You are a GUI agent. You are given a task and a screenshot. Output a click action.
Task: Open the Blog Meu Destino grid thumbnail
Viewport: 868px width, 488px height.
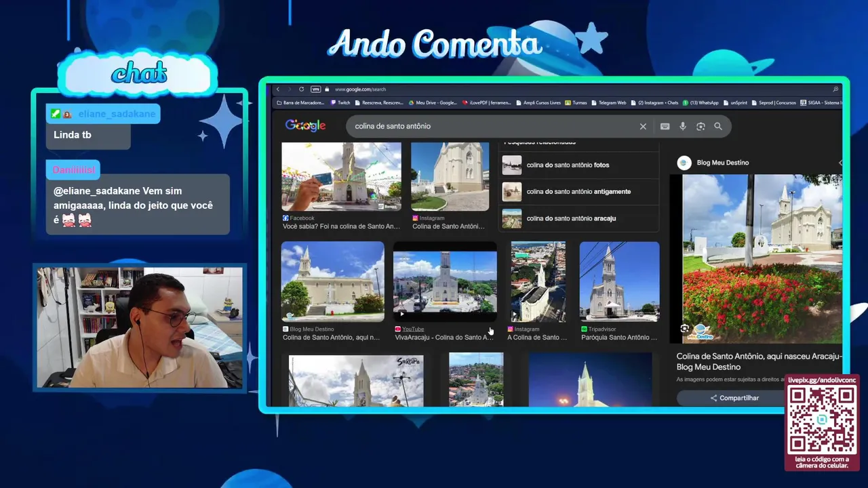[x=332, y=281]
